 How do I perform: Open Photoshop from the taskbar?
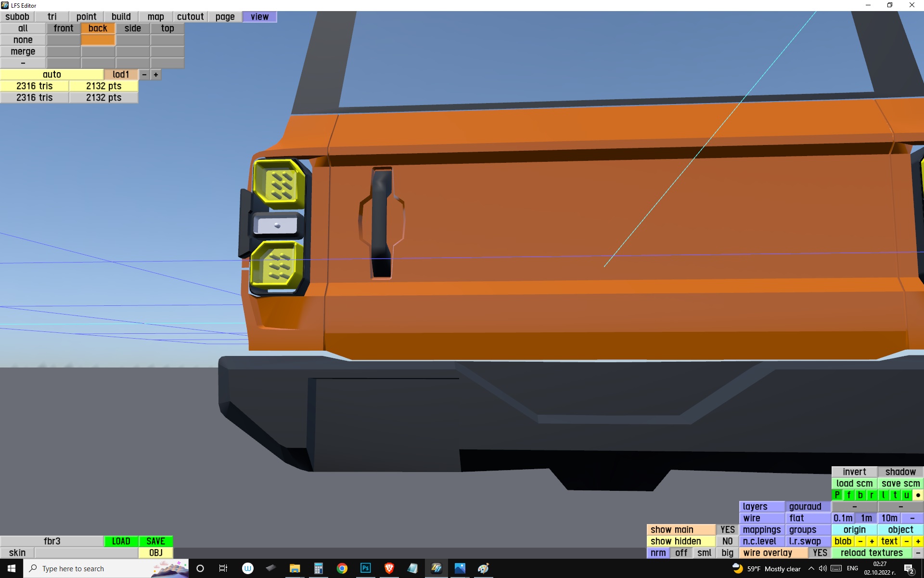365,568
